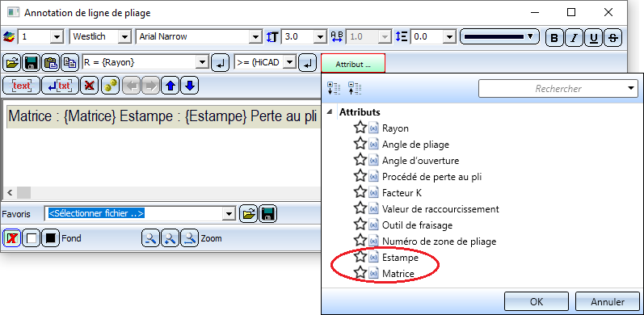644x315 pixels.
Task: Select the transparent background (red X) swatch
Action: (11, 238)
